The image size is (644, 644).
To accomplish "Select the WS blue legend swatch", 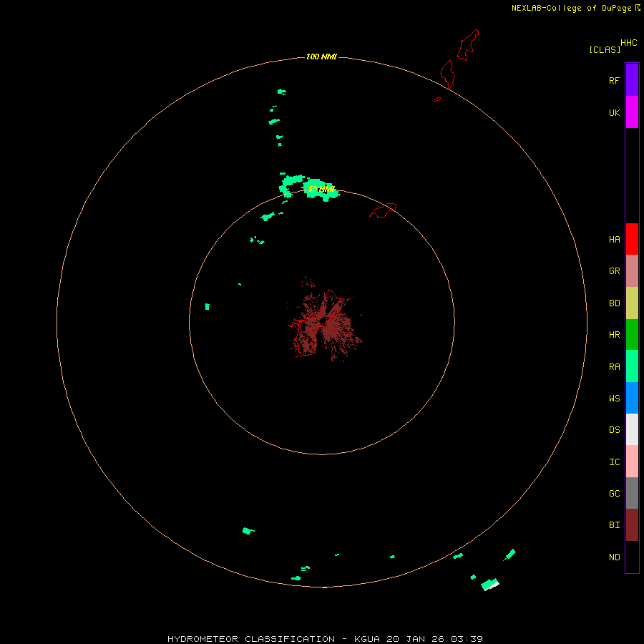I will pyautogui.click(x=632, y=398).
